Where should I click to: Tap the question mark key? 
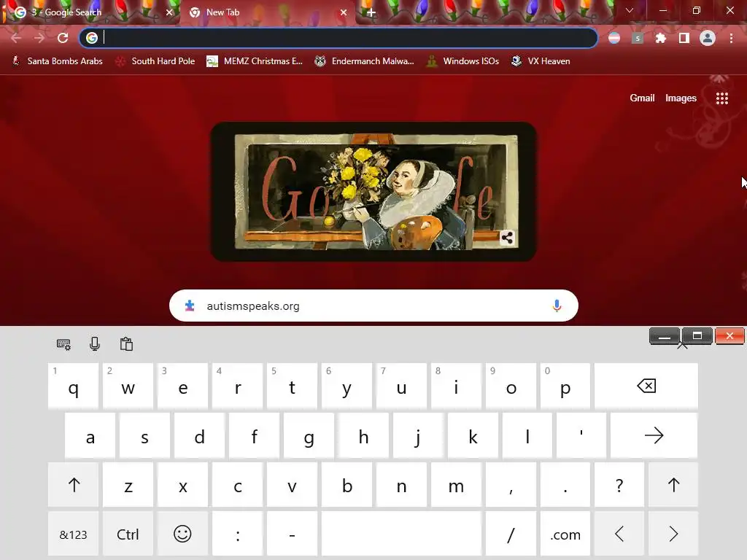[619, 485]
